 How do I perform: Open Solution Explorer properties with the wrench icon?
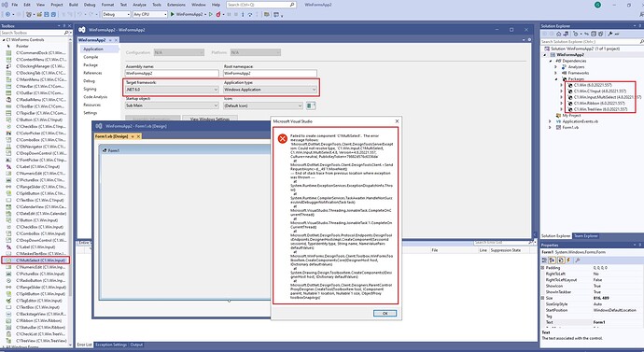point(610,34)
